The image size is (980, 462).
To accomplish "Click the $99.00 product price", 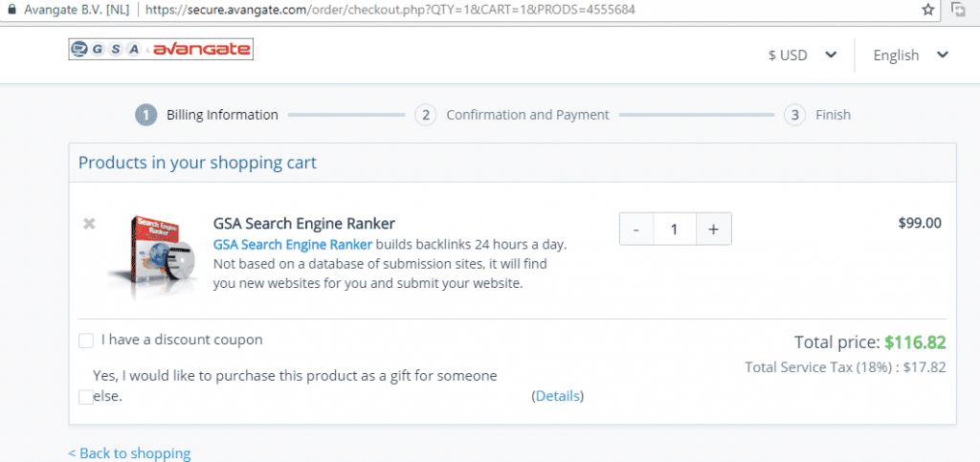I will (x=920, y=223).
